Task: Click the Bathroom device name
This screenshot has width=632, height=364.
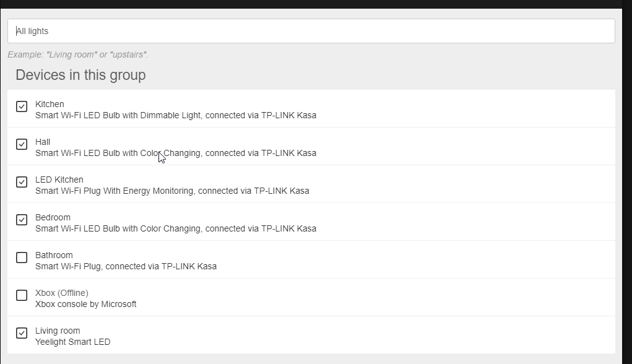Action: click(54, 255)
